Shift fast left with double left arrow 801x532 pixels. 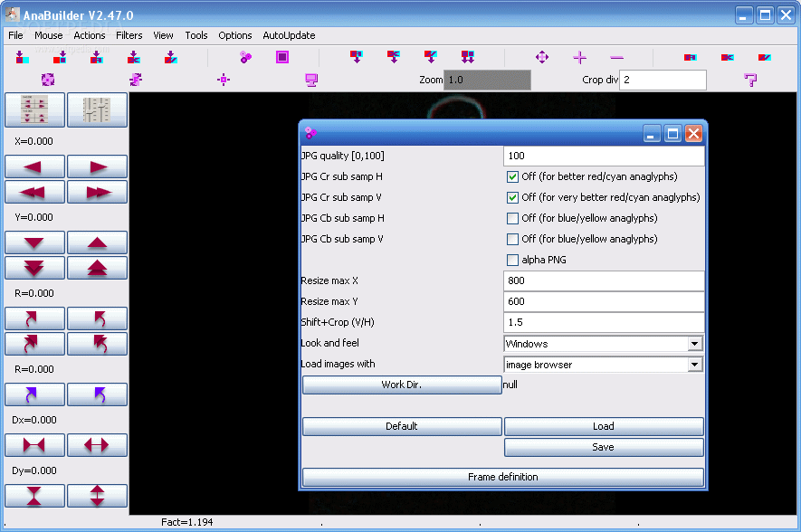pyautogui.click(x=34, y=192)
